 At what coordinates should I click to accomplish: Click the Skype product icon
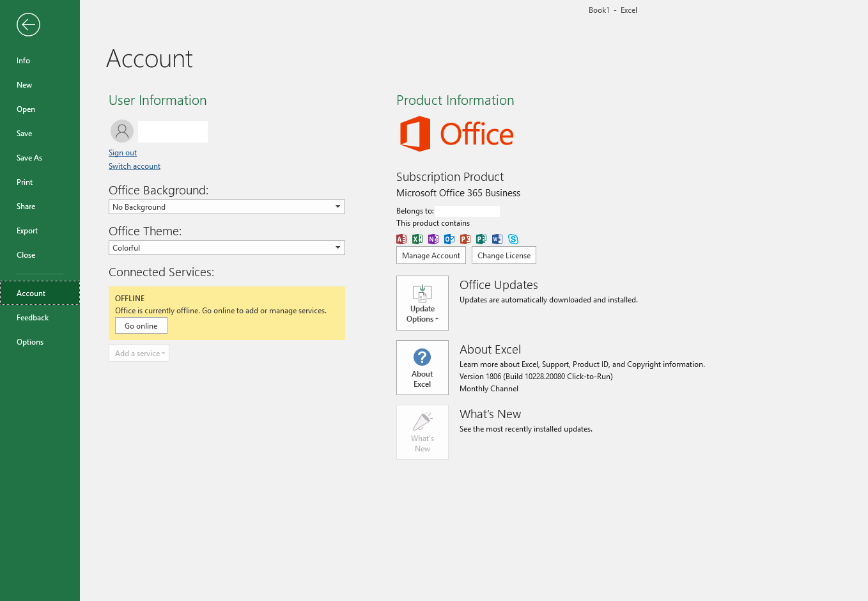pos(513,239)
